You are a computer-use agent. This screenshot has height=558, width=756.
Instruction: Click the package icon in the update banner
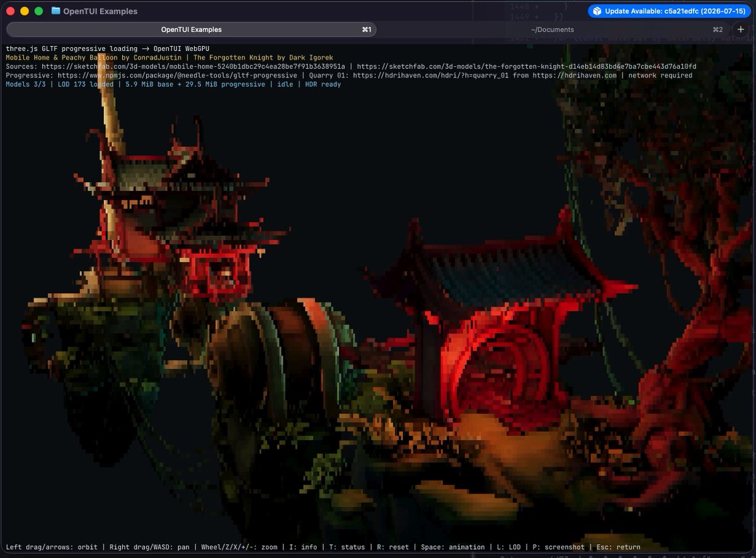(597, 11)
